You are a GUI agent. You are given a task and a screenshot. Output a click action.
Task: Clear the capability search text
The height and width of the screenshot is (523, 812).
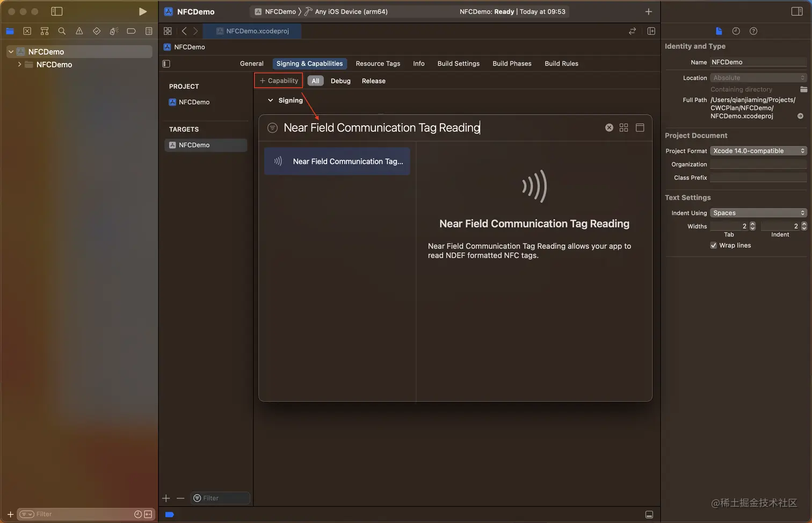click(x=609, y=127)
